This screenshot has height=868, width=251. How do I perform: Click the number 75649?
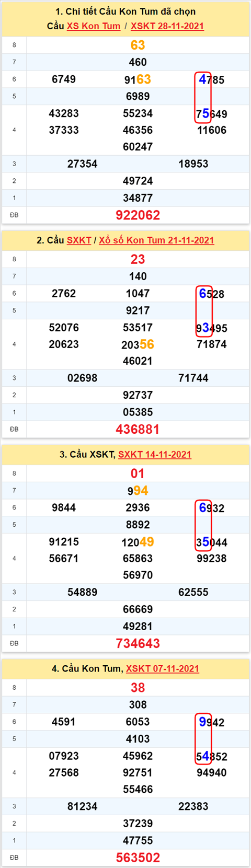tap(212, 114)
